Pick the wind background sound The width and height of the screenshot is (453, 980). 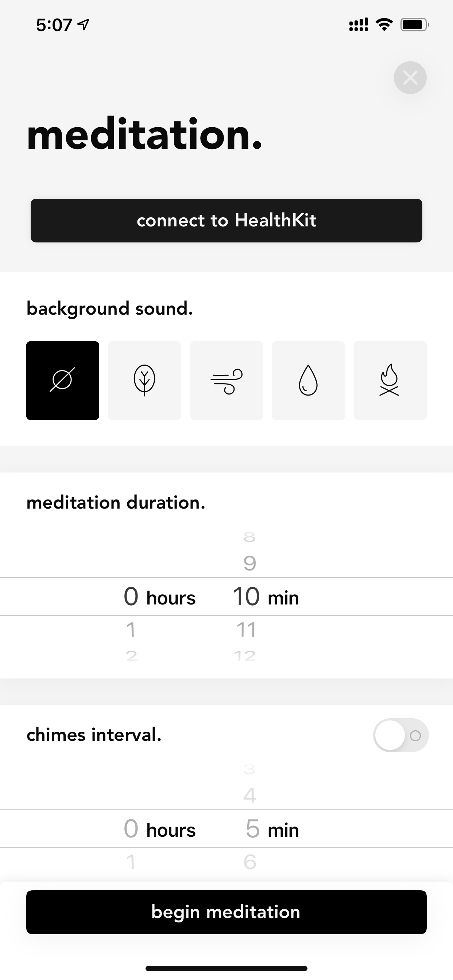click(226, 380)
